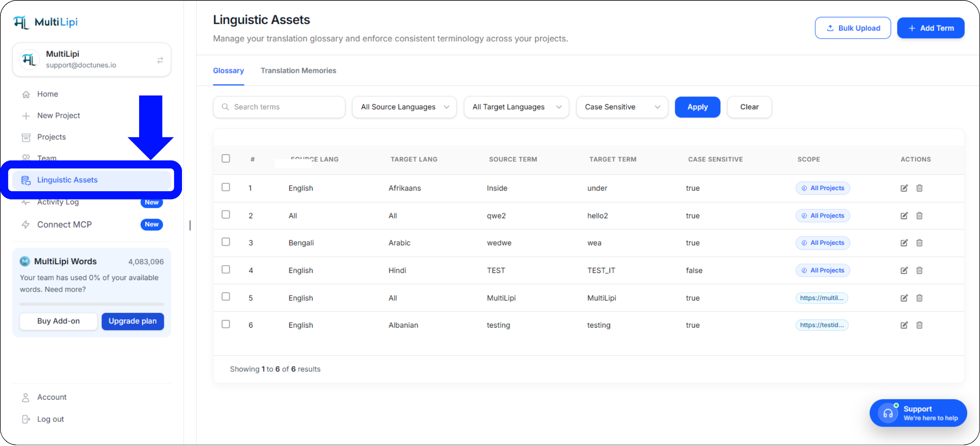Delete the MultiLipi glossary entry
This screenshot has height=446, width=980.
click(919, 298)
